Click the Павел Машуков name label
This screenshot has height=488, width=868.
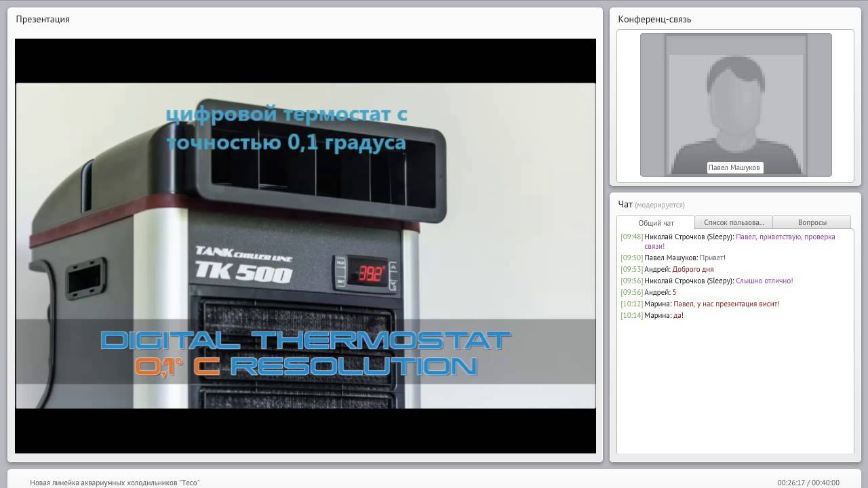tap(735, 167)
